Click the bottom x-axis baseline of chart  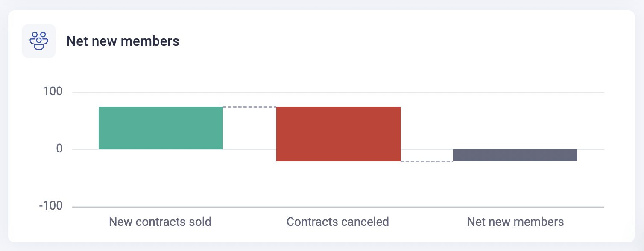tap(338, 207)
